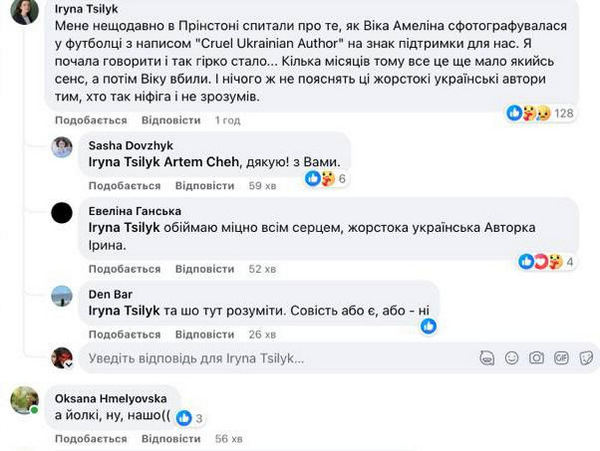Click the reply input field for Iryna Tsilyk

point(270,358)
